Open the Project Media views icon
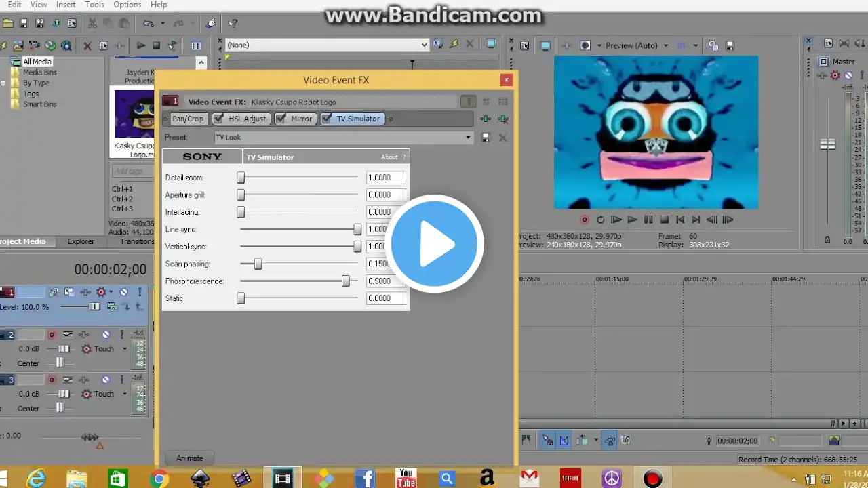Viewport: 868px width, 488px height. click(196, 45)
